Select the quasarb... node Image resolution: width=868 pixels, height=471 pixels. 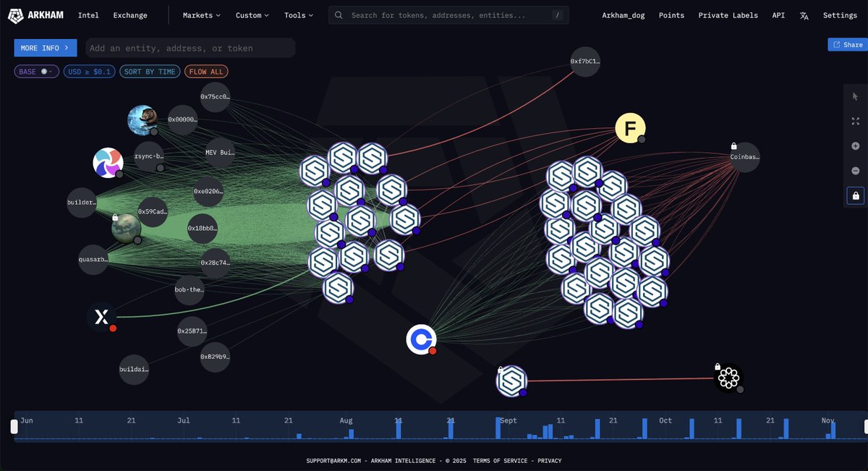(x=93, y=260)
